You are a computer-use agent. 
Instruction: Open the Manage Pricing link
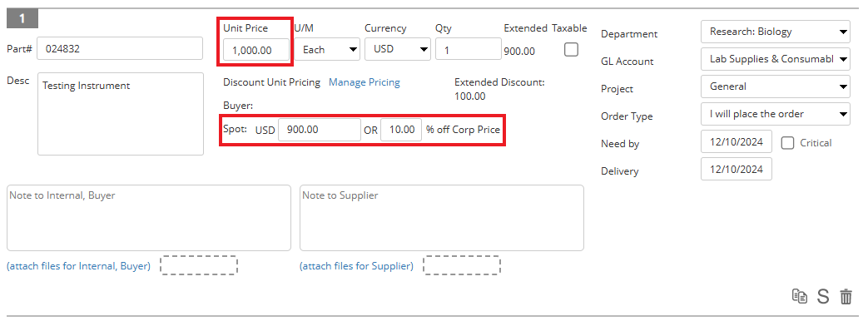(365, 82)
